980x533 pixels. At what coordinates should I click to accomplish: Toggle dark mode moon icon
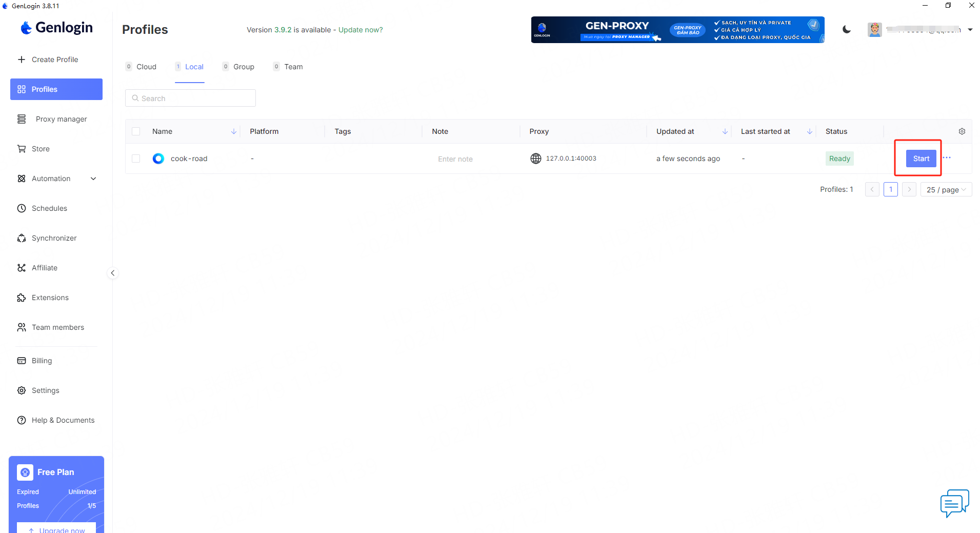pyautogui.click(x=847, y=30)
